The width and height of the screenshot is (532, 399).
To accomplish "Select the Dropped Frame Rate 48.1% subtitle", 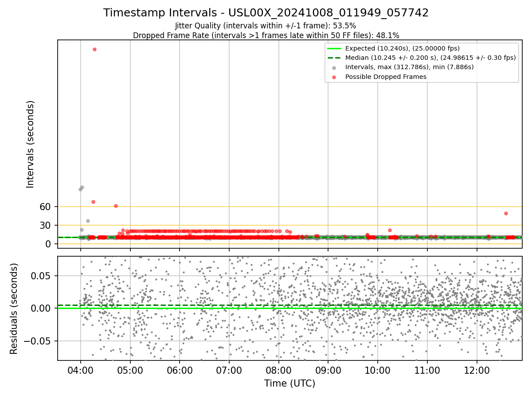I will (266, 35).
